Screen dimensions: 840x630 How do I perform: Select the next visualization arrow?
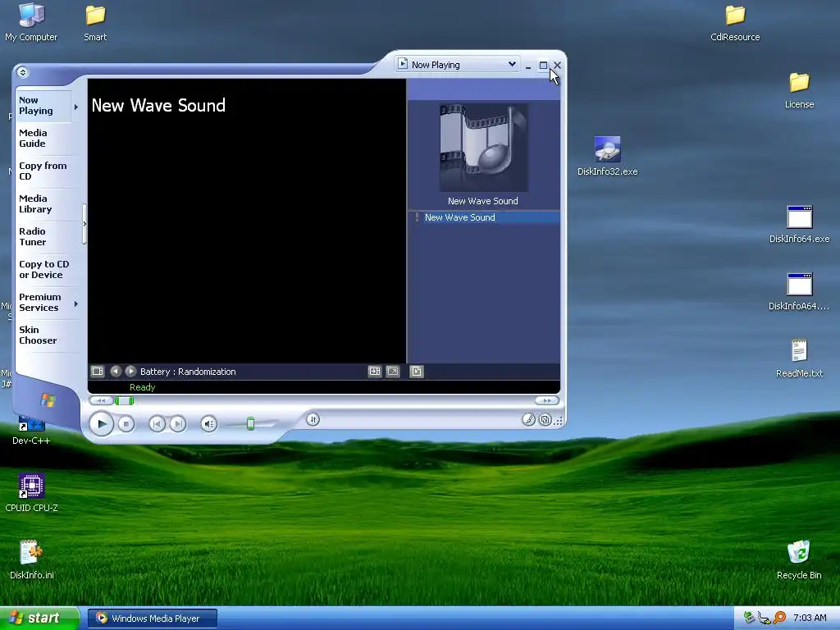pyautogui.click(x=130, y=371)
